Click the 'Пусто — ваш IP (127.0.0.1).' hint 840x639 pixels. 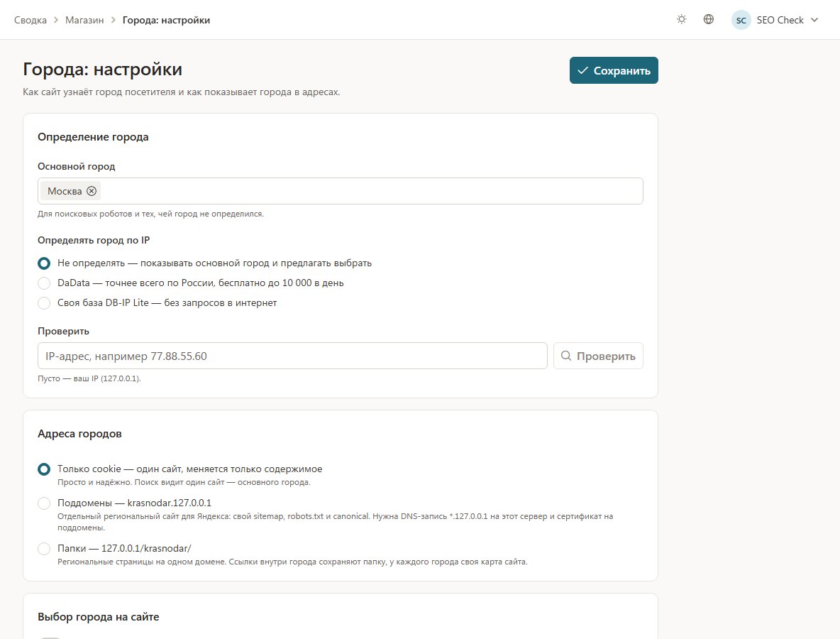click(x=89, y=378)
